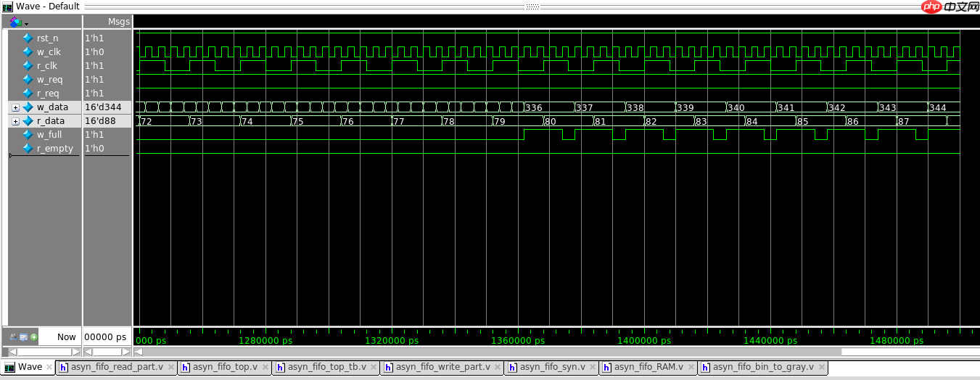The height and width of the screenshot is (380, 980).
Task: Expand the r_data bus signal
Action: (15, 121)
